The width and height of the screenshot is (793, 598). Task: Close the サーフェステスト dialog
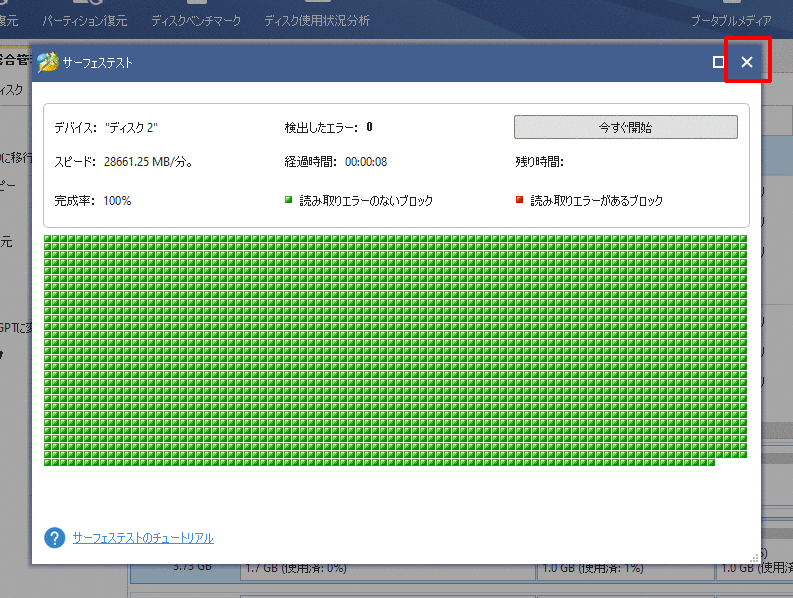point(746,62)
